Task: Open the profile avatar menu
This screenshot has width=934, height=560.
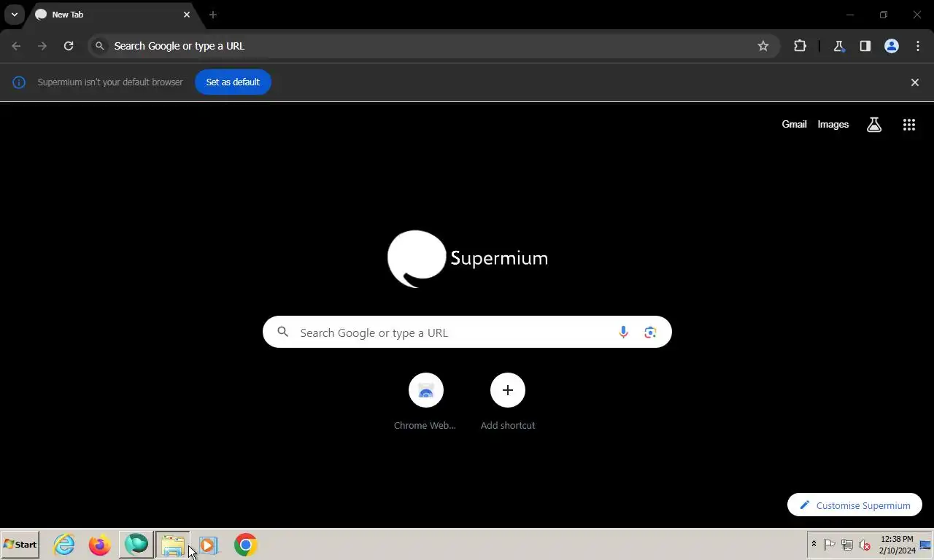Action: point(892,46)
